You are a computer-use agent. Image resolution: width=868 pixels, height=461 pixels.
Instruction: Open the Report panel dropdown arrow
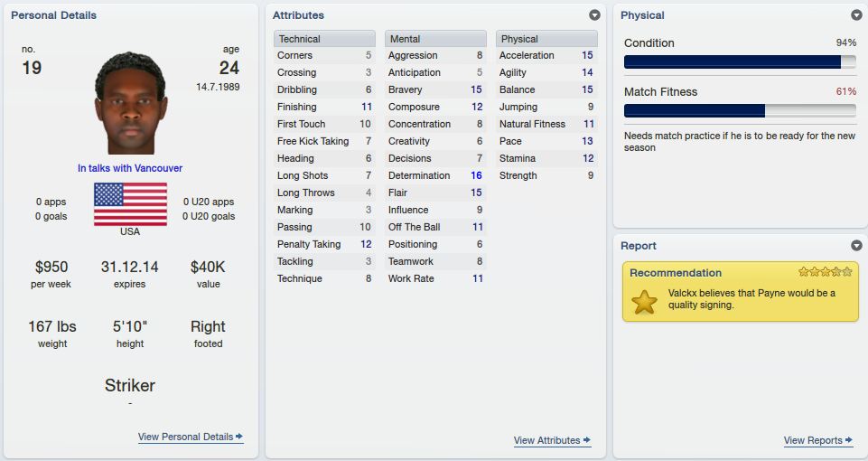tap(856, 246)
